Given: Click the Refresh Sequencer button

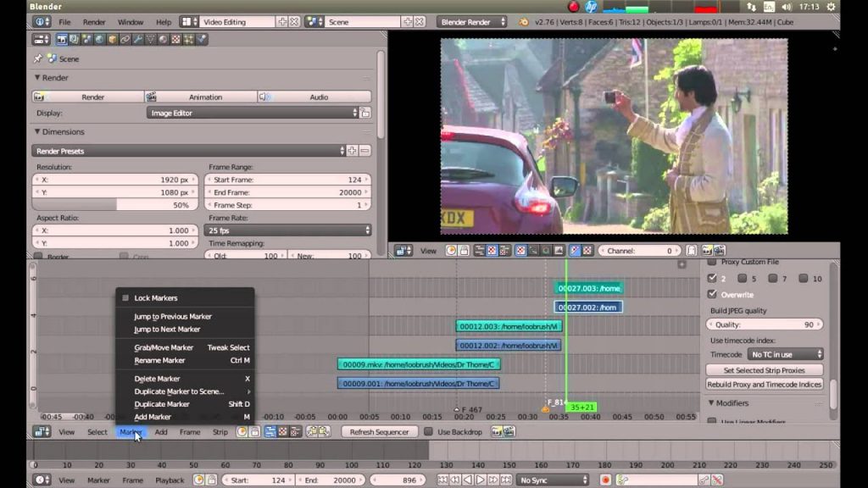Looking at the screenshot, I should [x=379, y=431].
